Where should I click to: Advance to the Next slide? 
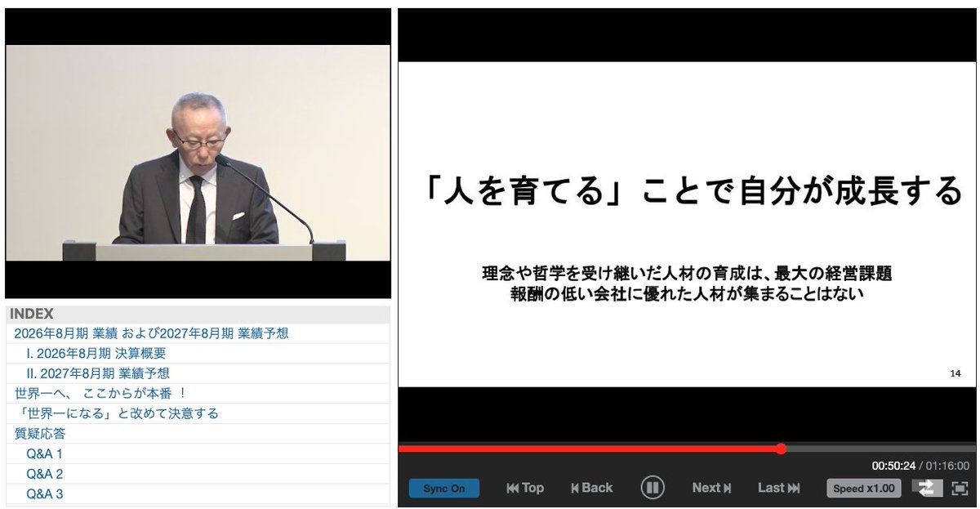[x=711, y=488]
